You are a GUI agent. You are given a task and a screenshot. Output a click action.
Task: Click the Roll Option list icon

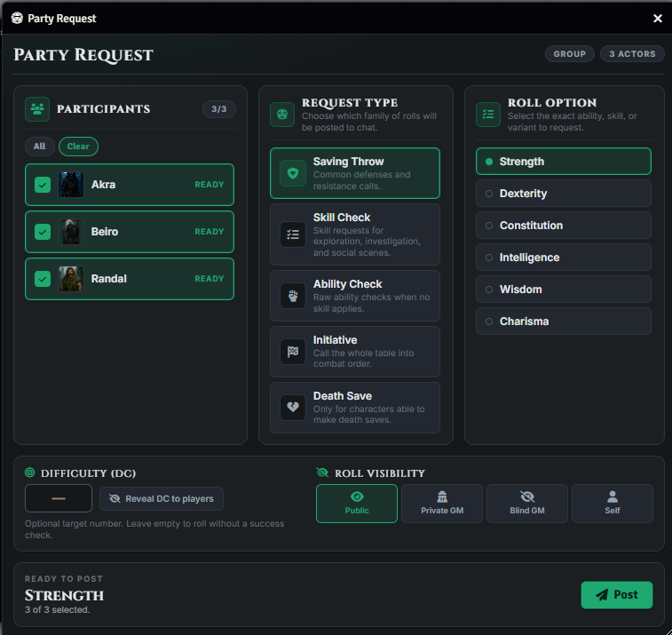click(488, 115)
